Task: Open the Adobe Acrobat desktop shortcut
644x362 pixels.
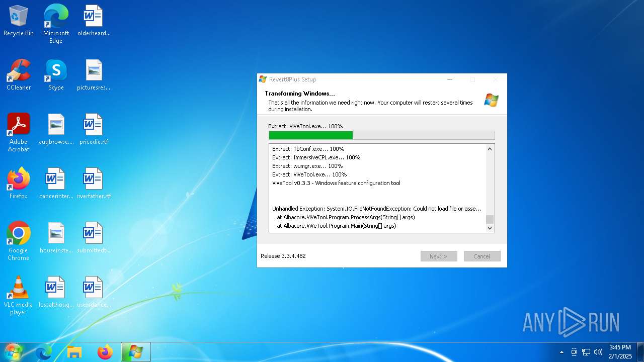Action: coord(19,133)
